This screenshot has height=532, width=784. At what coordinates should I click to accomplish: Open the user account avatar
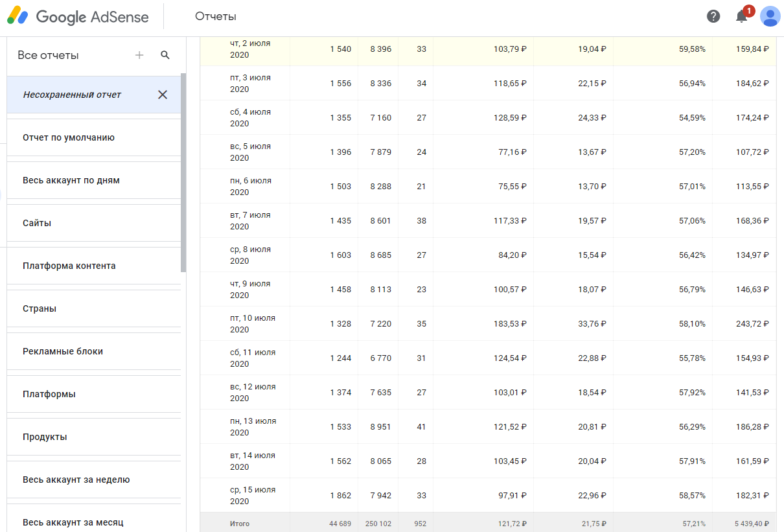pos(770,17)
